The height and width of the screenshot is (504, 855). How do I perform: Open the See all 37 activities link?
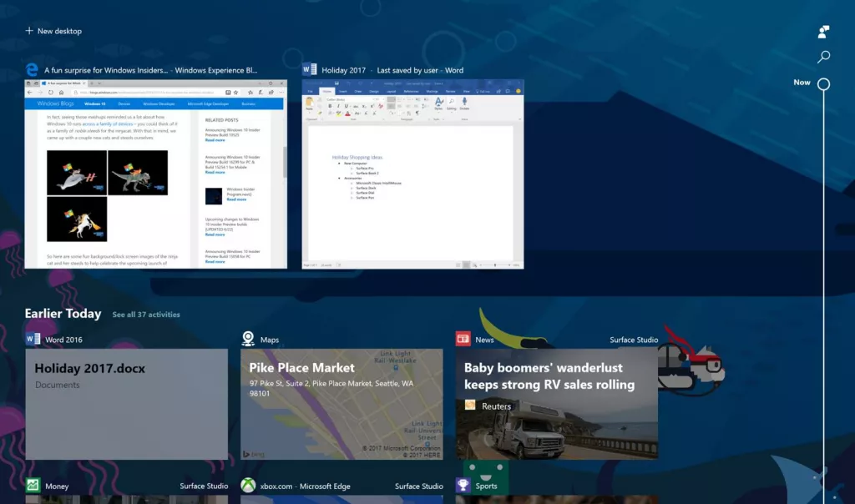pyautogui.click(x=146, y=315)
